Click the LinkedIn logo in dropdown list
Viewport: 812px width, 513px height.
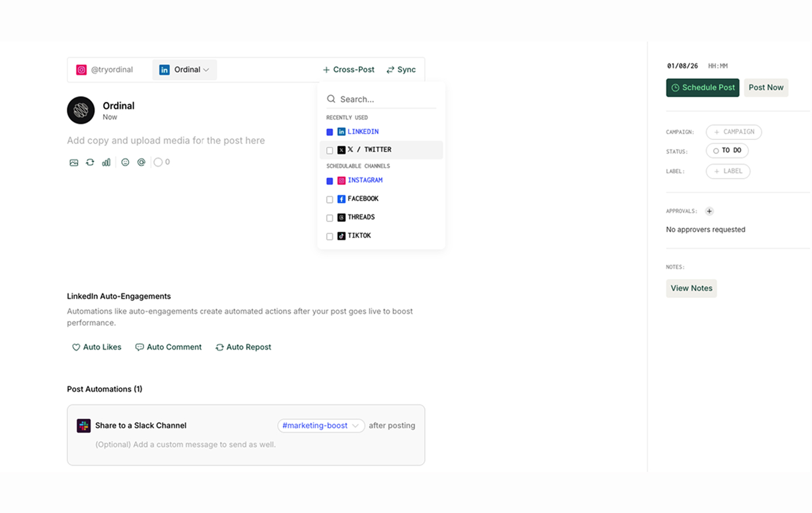click(341, 132)
